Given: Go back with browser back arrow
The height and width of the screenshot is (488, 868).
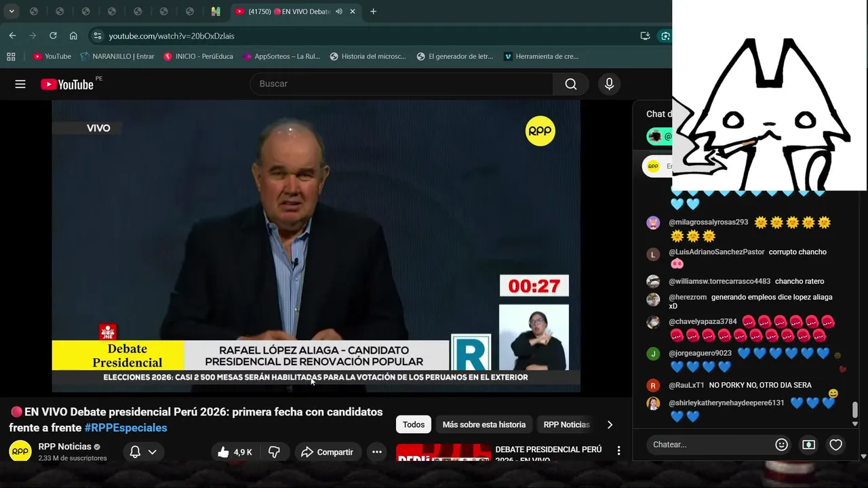Looking at the screenshot, I should click(x=12, y=35).
